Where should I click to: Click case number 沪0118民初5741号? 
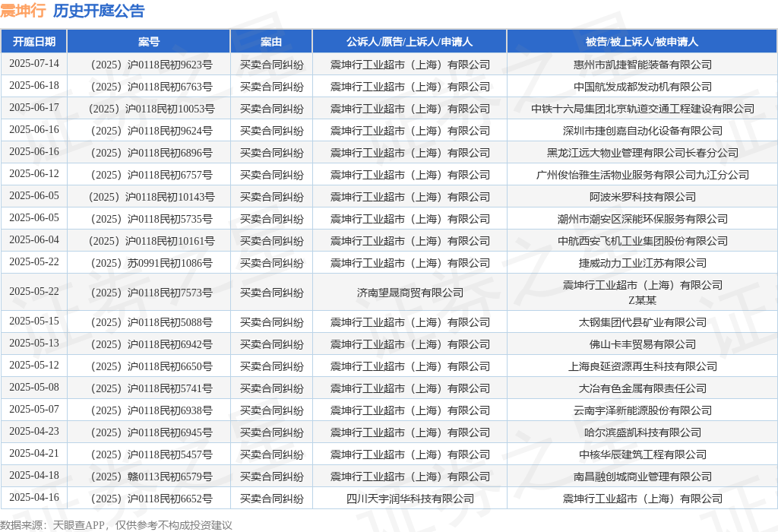[x=149, y=388]
